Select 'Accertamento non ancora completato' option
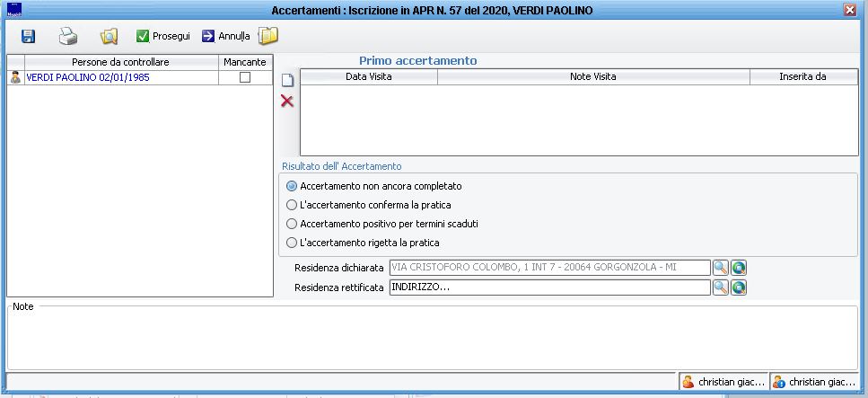Image resolution: width=868 pixels, height=398 pixels. [x=291, y=186]
